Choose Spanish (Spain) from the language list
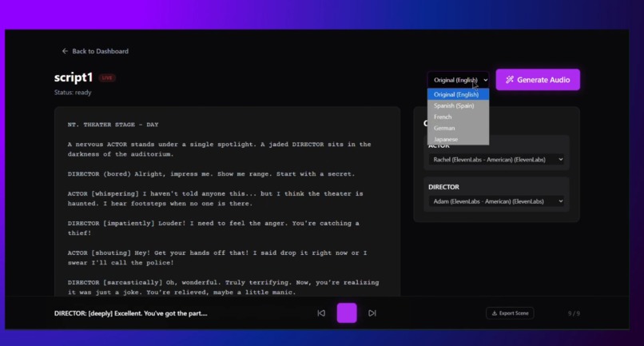Screen dimensions: 644x346 click(459, 105)
